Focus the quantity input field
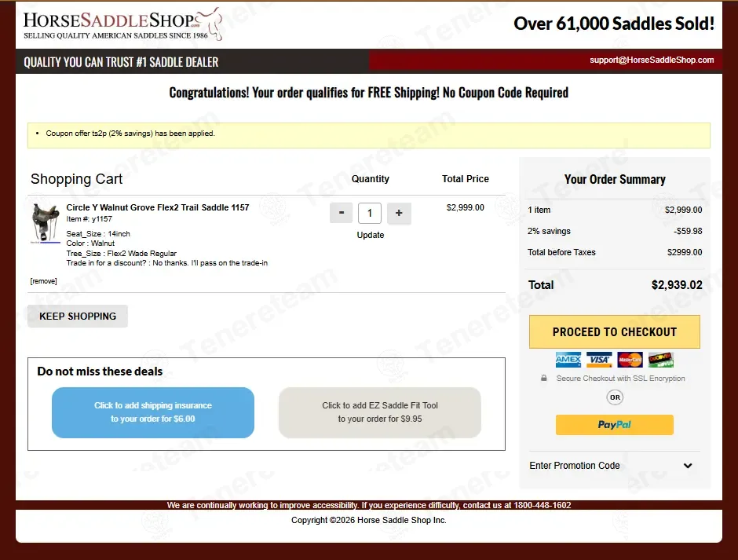The height and width of the screenshot is (560, 738). click(x=370, y=214)
